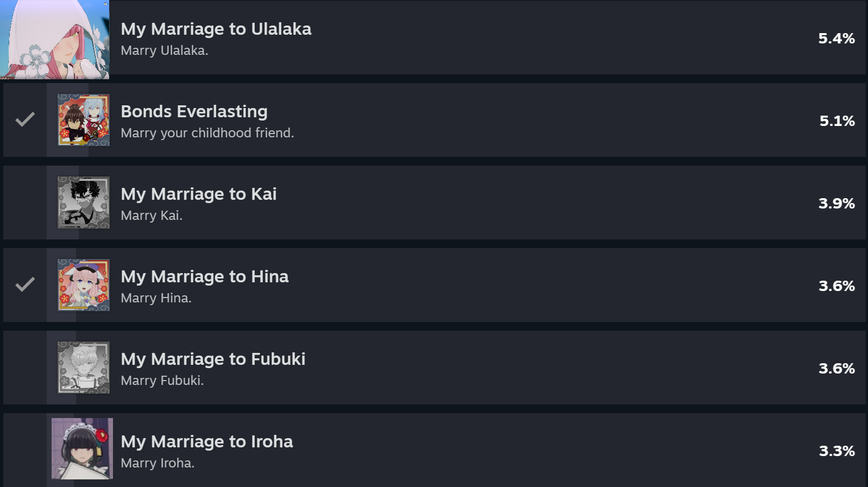The height and width of the screenshot is (487, 868).
Task: Click the 5.1% unlock rate value
Action: click(x=837, y=121)
